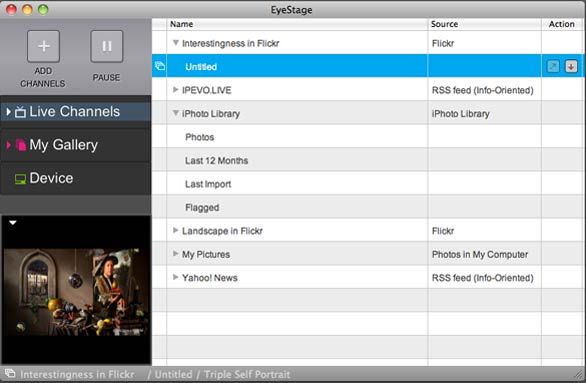Viewport: 586px width, 383px height.
Task: Select the Flagged album
Action: (202, 207)
